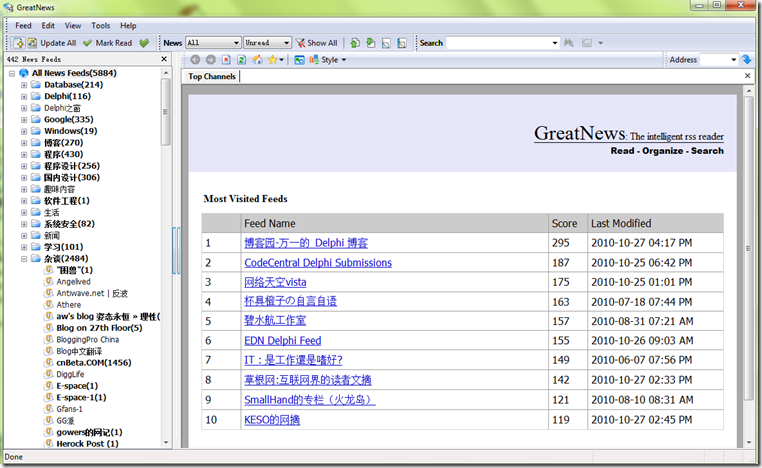Click the Refresh page icon
Viewport: 762px width, 468px height.
[x=242, y=60]
